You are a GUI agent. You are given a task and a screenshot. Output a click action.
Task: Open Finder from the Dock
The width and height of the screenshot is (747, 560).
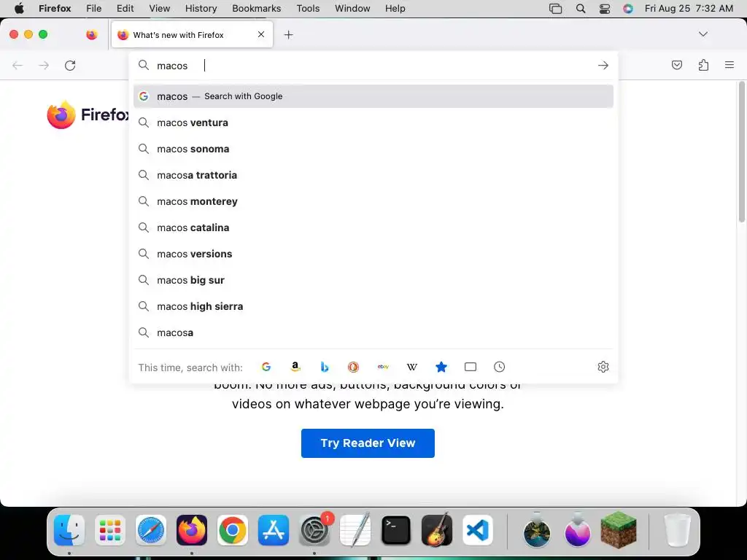click(69, 530)
